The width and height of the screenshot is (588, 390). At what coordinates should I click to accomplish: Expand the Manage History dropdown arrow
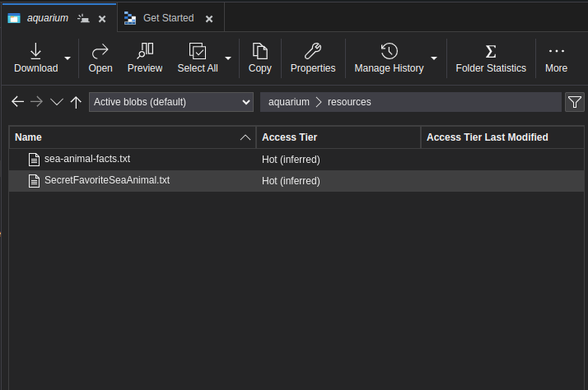click(434, 58)
